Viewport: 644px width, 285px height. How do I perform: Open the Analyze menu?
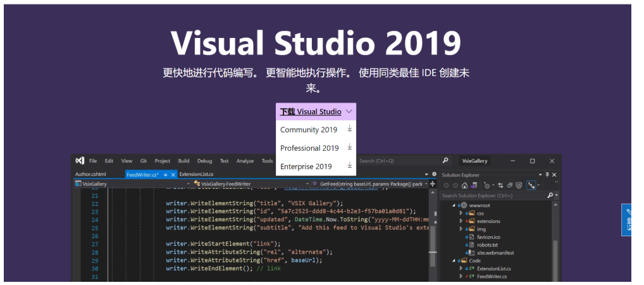coord(245,161)
